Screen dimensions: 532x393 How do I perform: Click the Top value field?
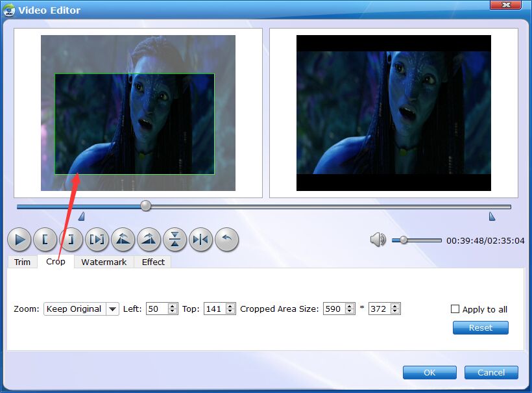pos(215,309)
